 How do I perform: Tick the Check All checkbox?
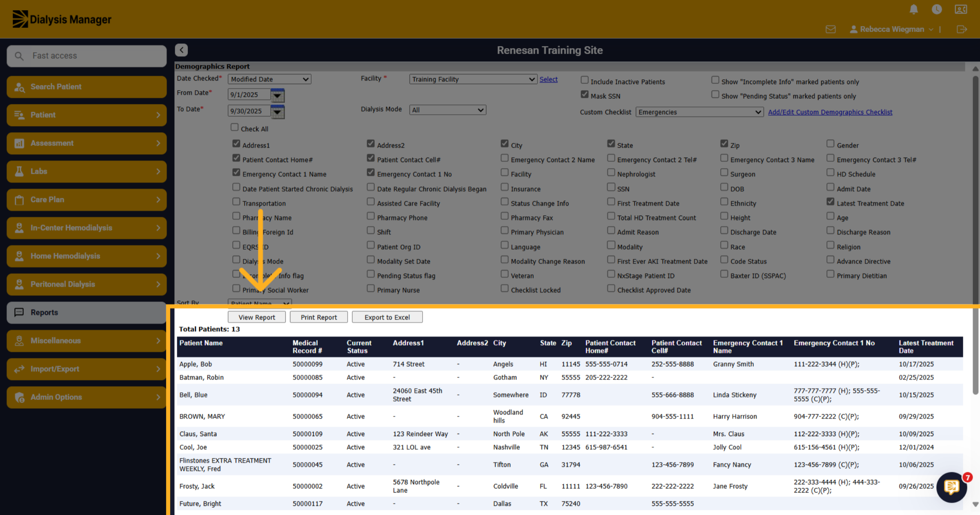(234, 127)
